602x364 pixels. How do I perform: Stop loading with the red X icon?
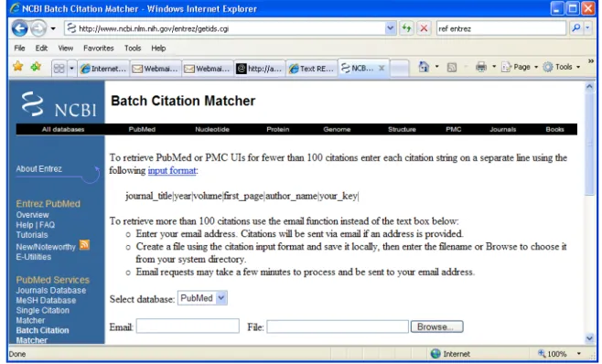click(x=424, y=28)
